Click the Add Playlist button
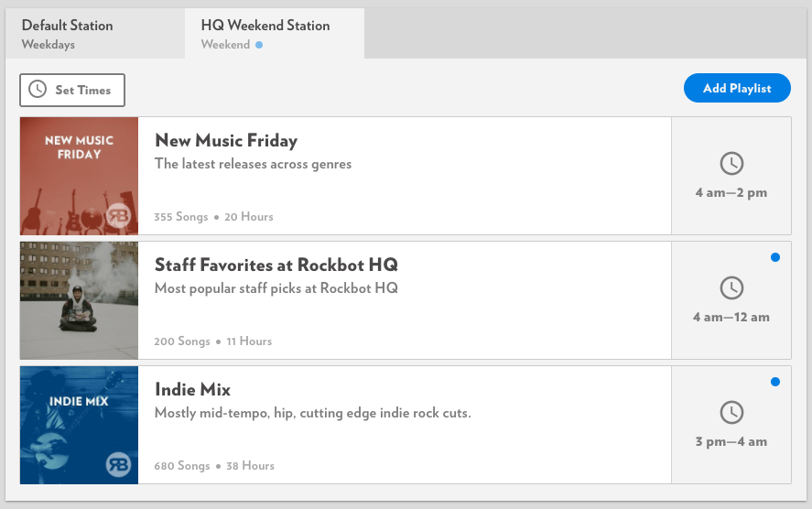This screenshot has width=812, height=509. tap(737, 88)
